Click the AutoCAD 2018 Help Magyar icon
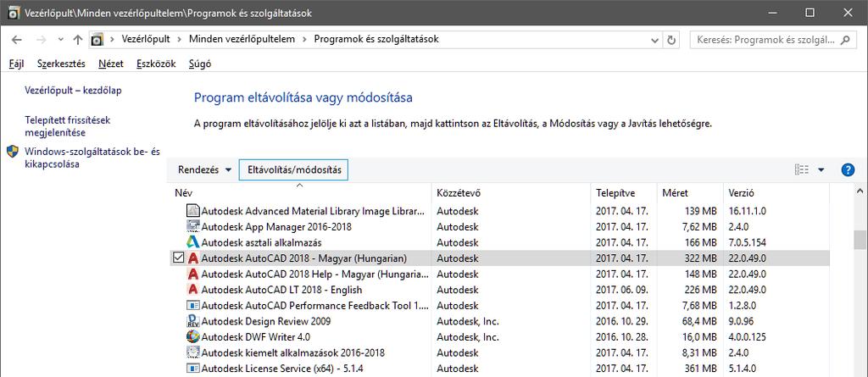Screen dimensions: 868x377 coord(192,274)
